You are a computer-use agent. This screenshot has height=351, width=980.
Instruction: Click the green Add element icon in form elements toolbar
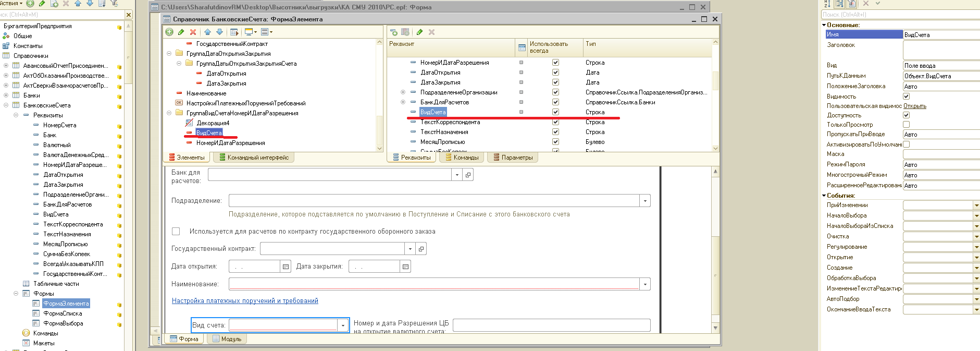pos(169,32)
